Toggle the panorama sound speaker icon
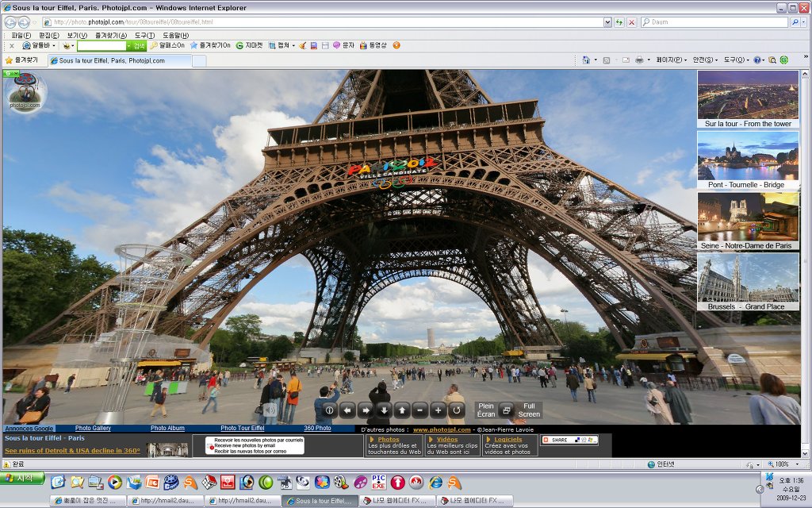Screen dimensions: 812x508 pyautogui.click(x=270, y=410)
